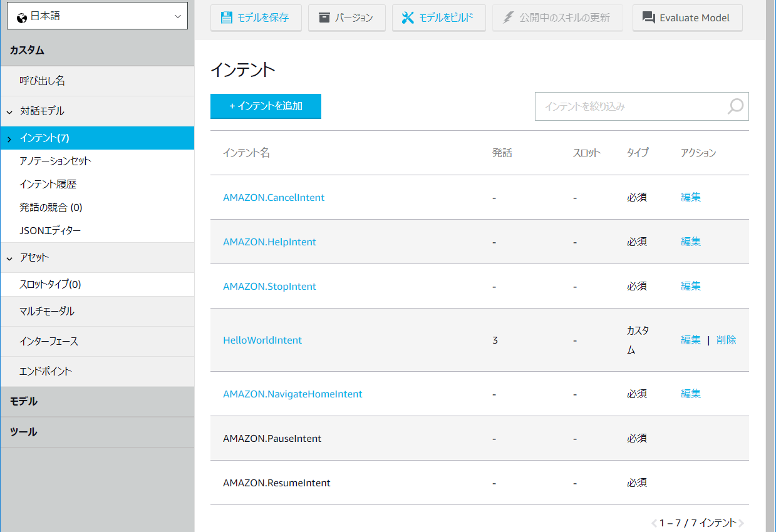Image resolution: width=776 pixels, height=532 pixels.
Task: Click 編集 for AMAZON.CancelIntent
Action: click(x=691, y=197)
